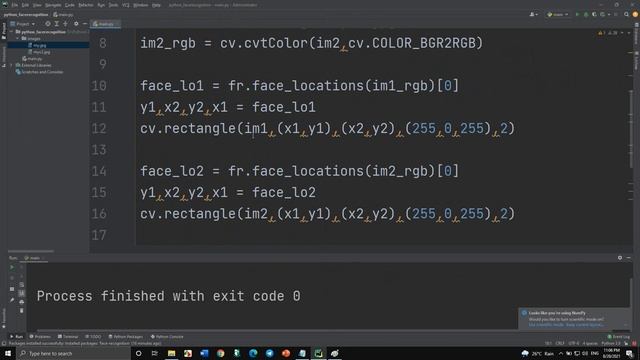
Task: Open the user account dropdown in toolbar
Action: (x=533, y=15)
